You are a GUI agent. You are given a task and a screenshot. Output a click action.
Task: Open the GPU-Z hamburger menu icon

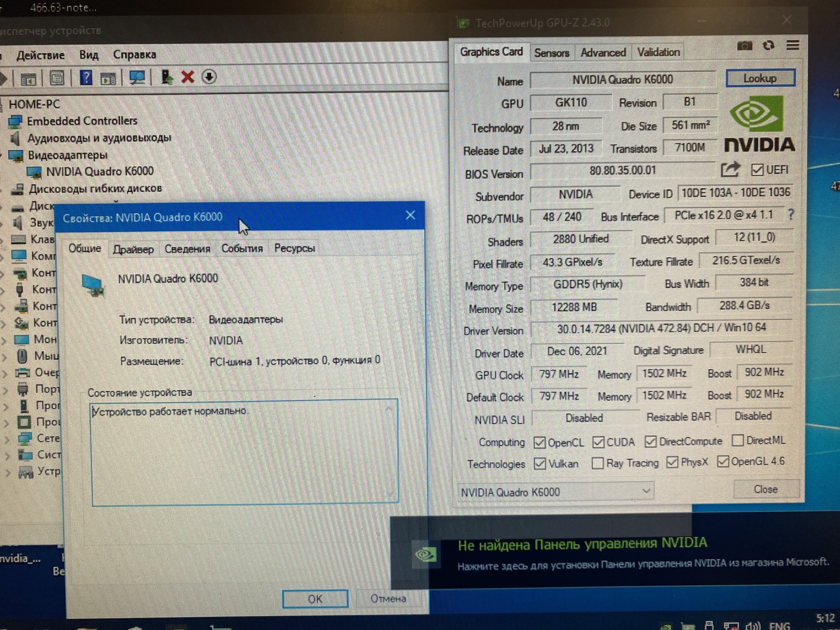click(x=792, y=45)
